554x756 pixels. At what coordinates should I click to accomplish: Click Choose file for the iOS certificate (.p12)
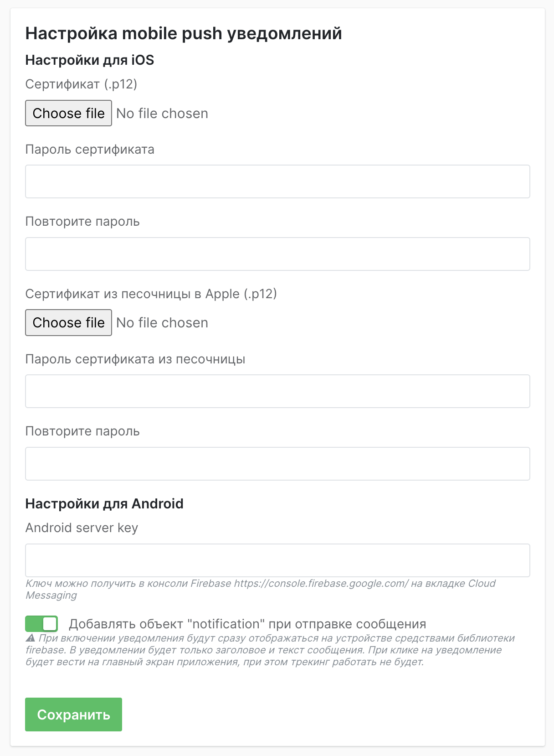click(x=68, y=113)
